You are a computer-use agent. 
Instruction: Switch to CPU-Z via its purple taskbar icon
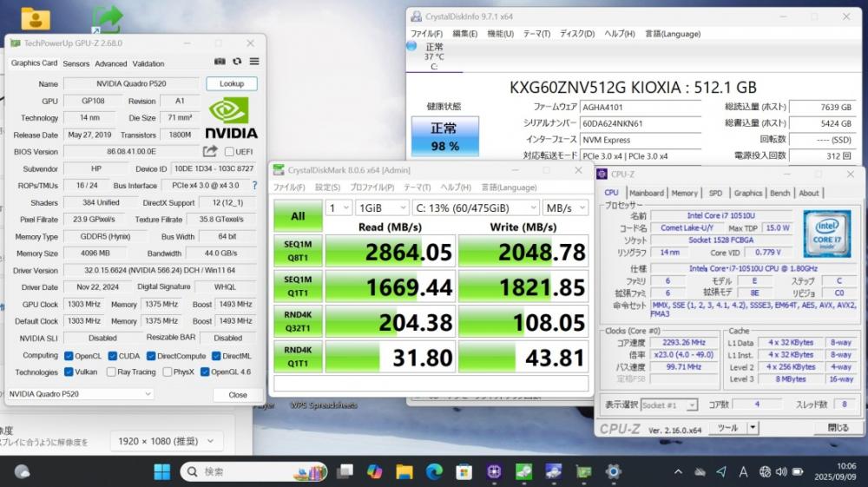pos(494,471)
